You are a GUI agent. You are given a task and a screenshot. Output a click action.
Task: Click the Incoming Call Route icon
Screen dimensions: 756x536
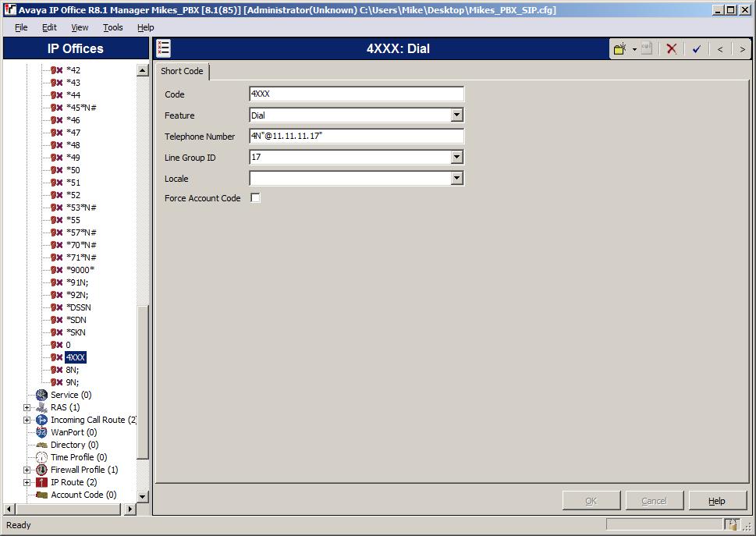click(42, 421)
